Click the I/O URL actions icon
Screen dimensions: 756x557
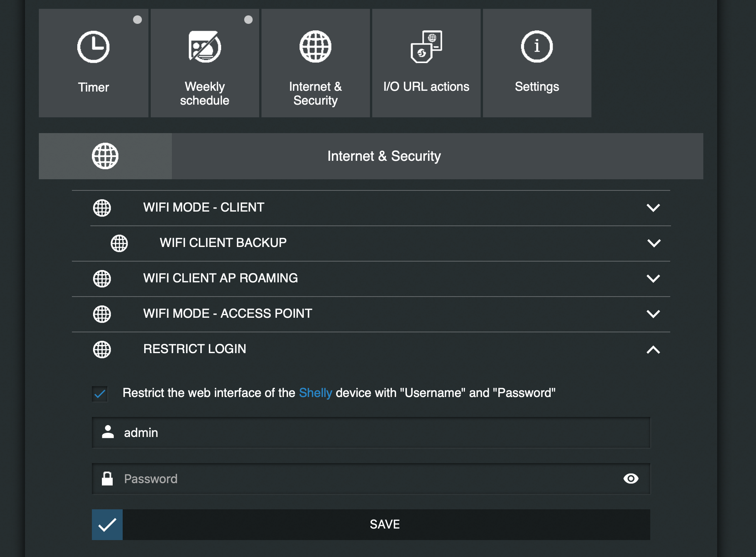click(x=426, y=47)
